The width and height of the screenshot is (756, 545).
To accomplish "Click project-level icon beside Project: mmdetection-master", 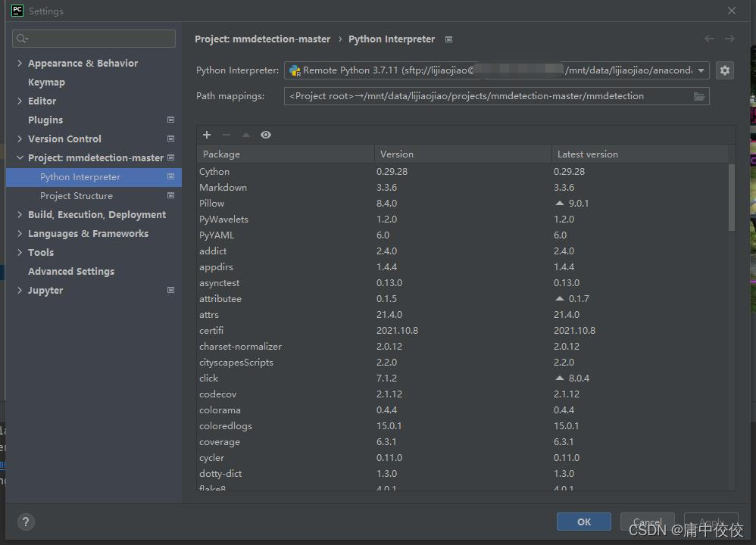I will [170, 157].
